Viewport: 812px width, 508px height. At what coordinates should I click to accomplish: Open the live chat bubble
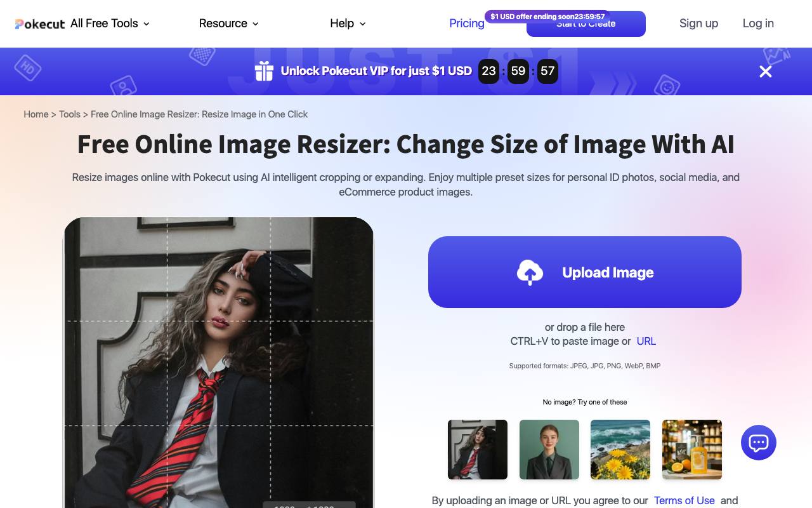759,443
